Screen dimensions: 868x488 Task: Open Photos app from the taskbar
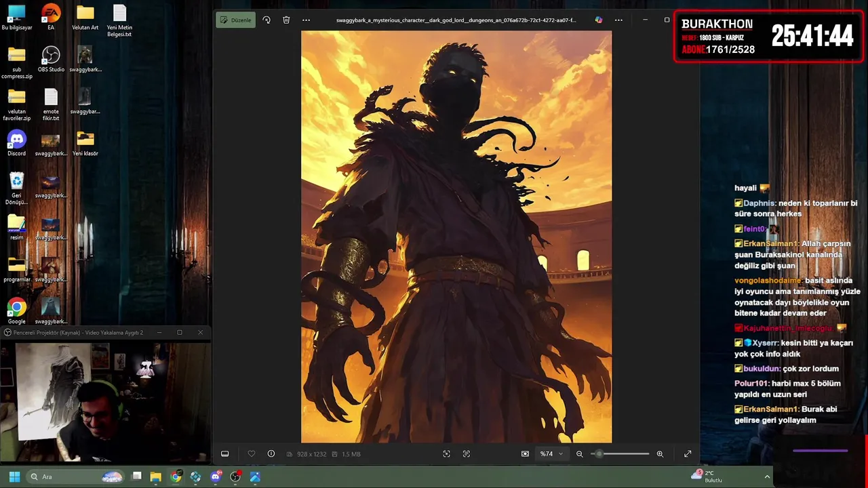(x=255, y=476)
